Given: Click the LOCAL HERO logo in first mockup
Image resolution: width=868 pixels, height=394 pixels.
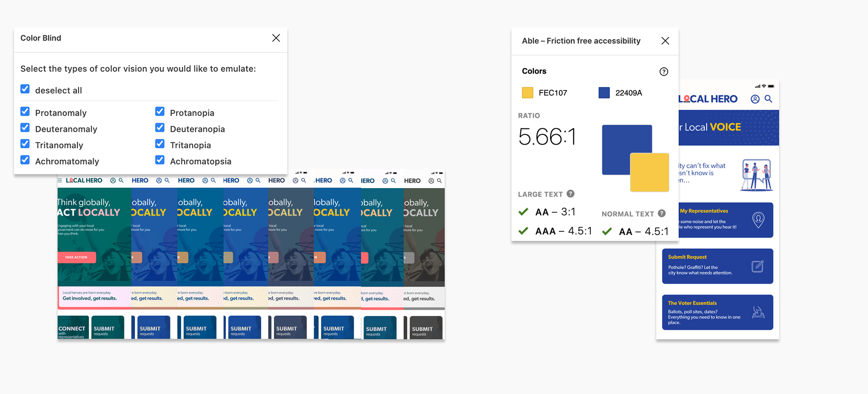Looking at the screenshot, I should [x=84, y=180].
